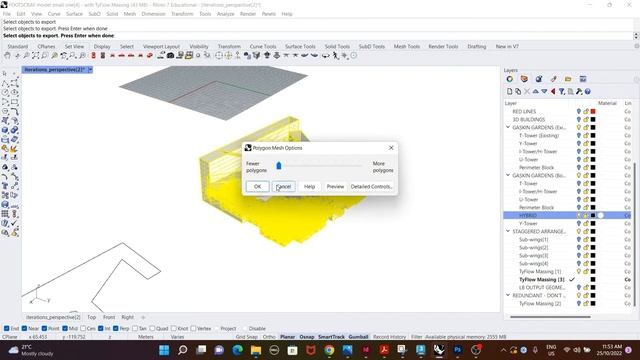Screen dimensions: 640x360
Task: Open the folder icon tab in side panel
Action: [x=568, y=79]
